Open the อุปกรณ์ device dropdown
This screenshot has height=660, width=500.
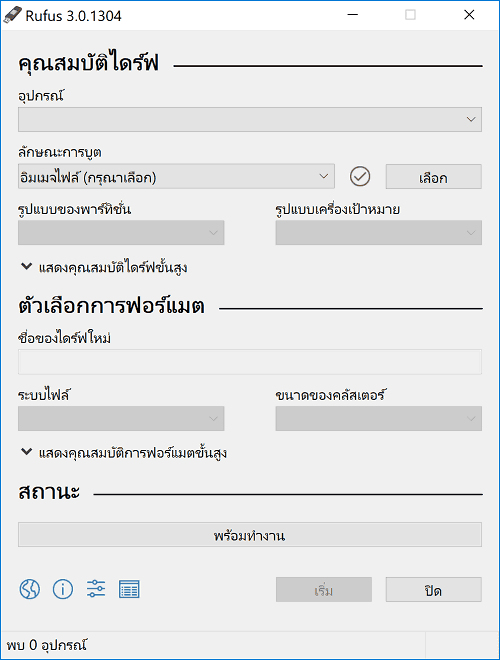250,120
